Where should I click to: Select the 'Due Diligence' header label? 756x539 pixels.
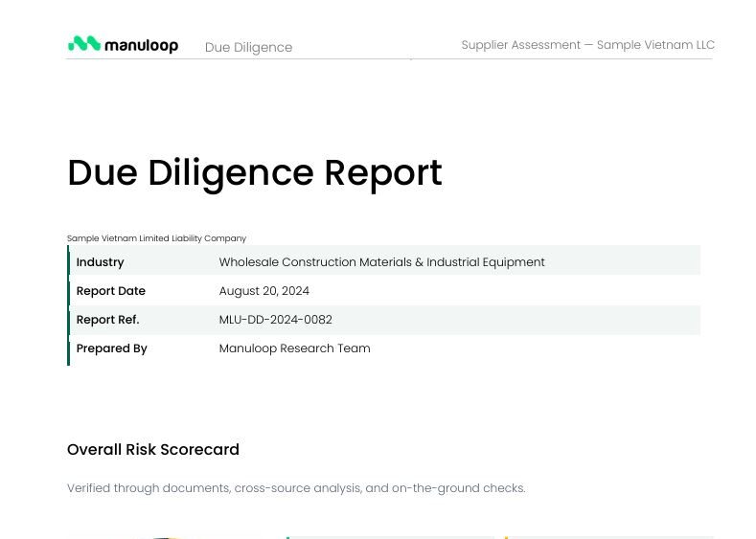(248, 47)
